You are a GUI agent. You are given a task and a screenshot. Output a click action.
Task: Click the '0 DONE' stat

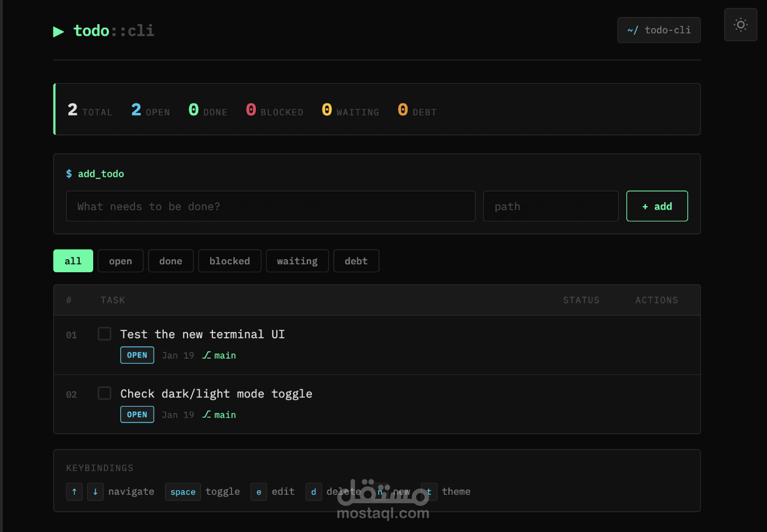point(208,110)
